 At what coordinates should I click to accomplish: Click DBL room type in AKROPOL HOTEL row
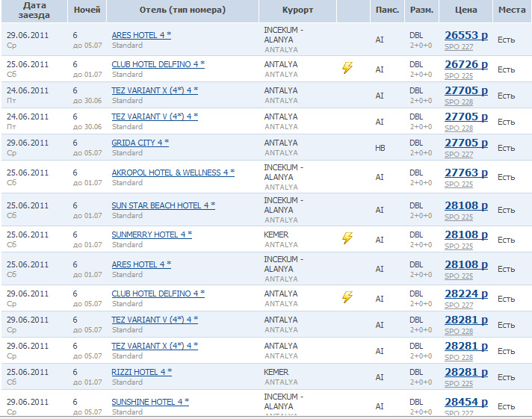pyautogui.click(x=416, y=173)
